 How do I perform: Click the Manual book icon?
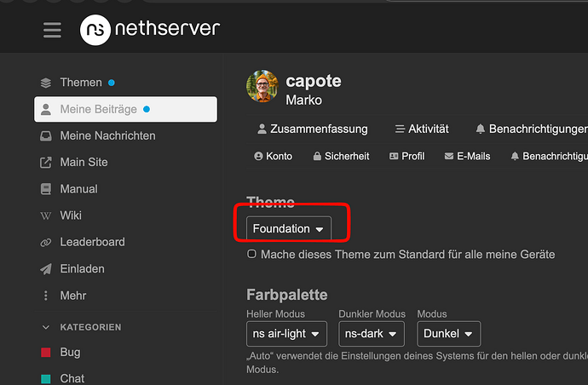point(46,189)
